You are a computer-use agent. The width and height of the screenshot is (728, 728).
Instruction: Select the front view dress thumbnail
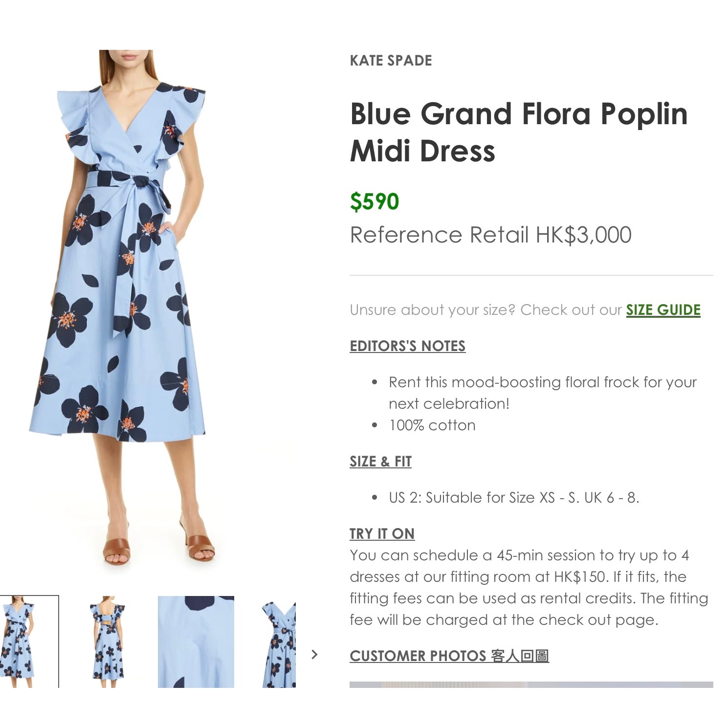tap(29, 641)
